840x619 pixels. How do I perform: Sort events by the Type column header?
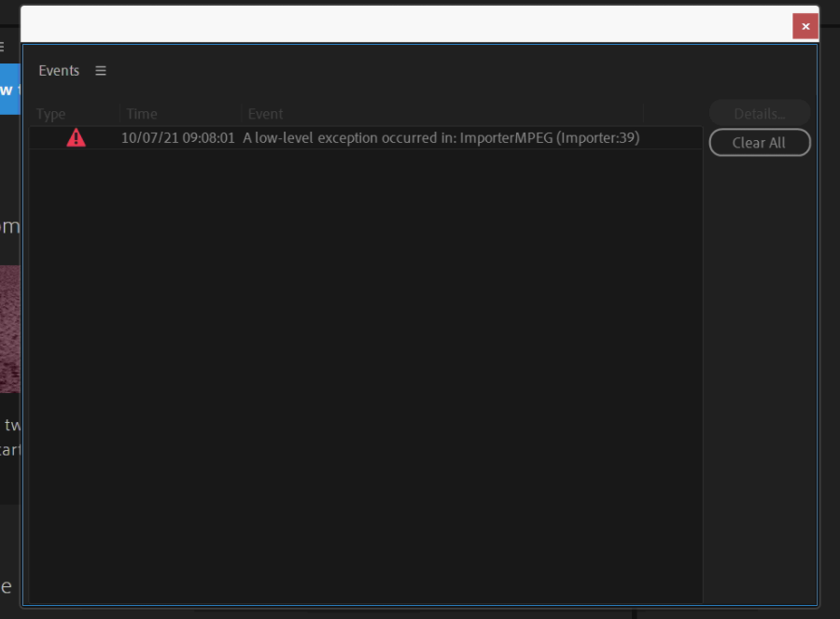coord(51,113)
